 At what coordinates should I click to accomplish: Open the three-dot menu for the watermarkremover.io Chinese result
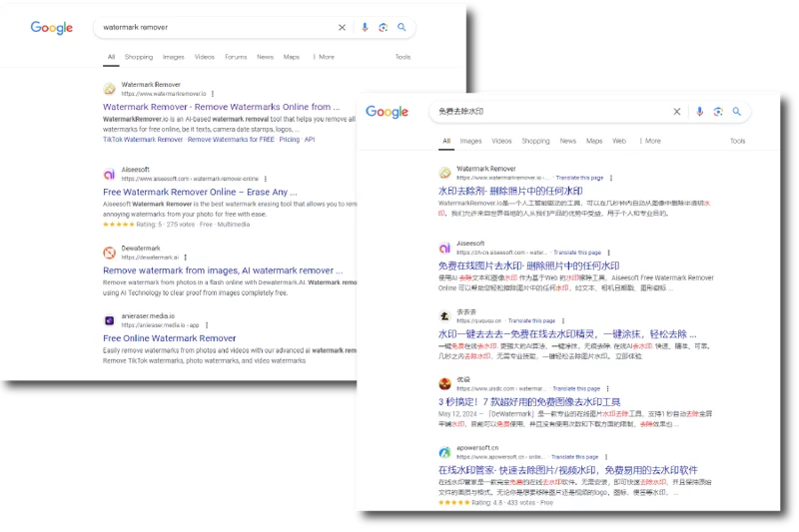[611, 178]
